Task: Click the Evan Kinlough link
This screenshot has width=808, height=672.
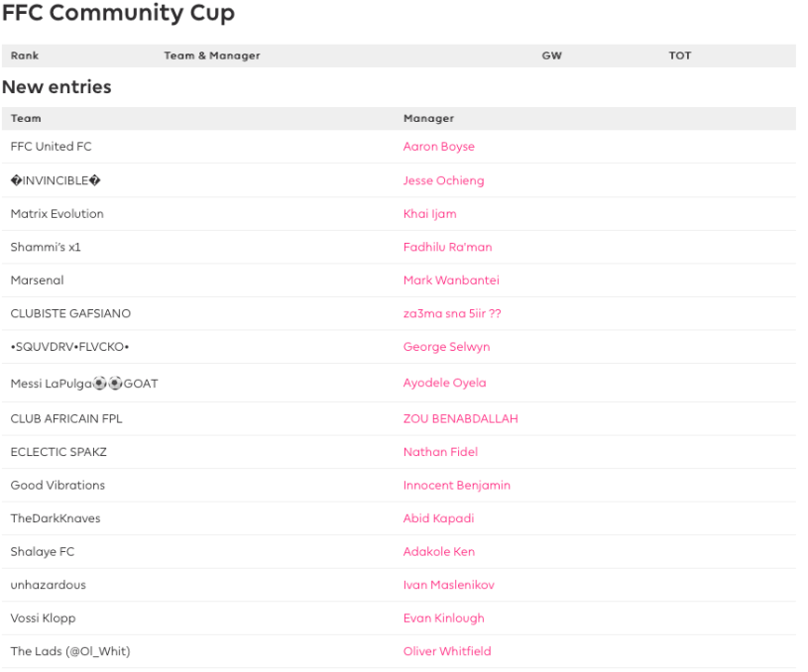Action: click(x=443, y=618)
